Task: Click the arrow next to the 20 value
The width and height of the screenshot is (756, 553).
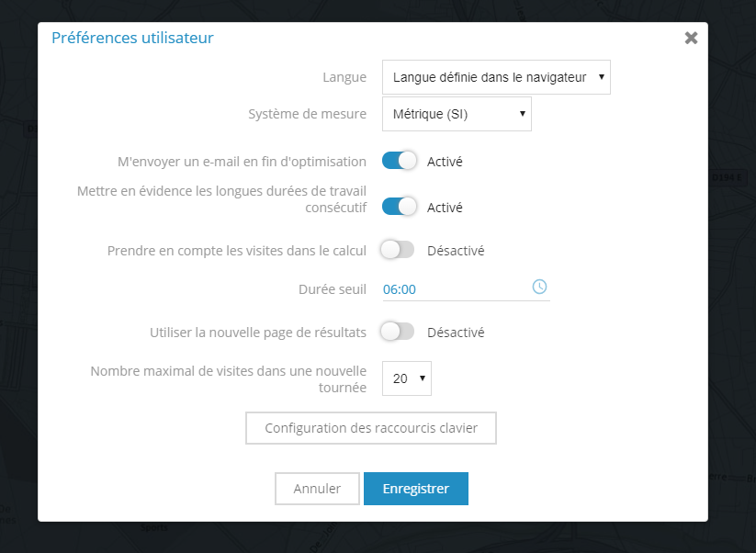Action: (422, 378)
